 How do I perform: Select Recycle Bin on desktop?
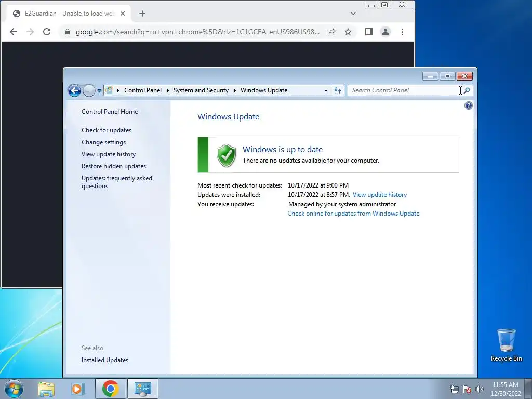[x=506, y=345]
